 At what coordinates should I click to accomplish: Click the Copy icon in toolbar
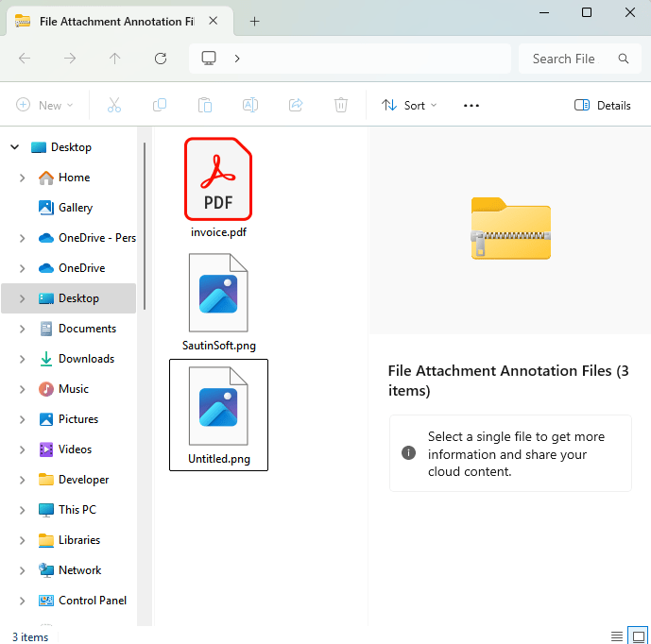(160, 105)
